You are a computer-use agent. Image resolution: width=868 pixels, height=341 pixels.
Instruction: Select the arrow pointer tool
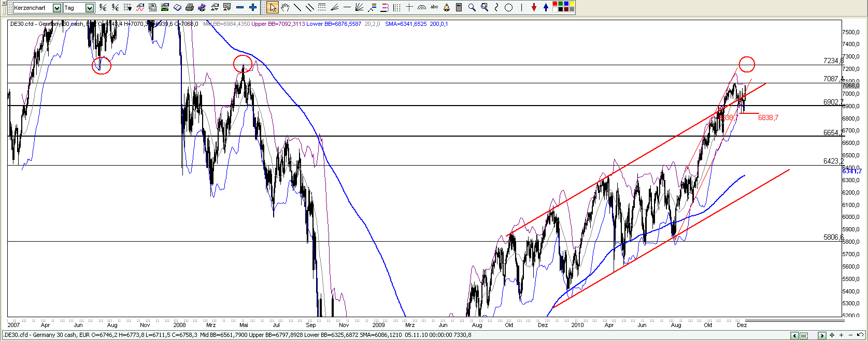(273, 7)
